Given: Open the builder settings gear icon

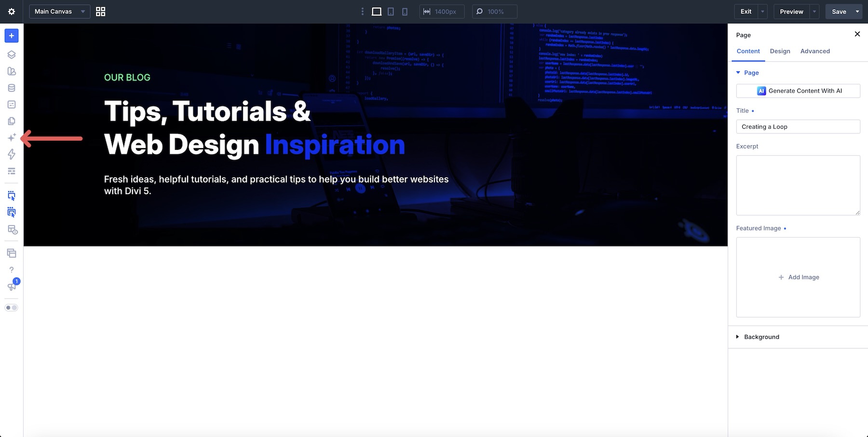Looking at the screenshot, I should click(x=12, y=12).
